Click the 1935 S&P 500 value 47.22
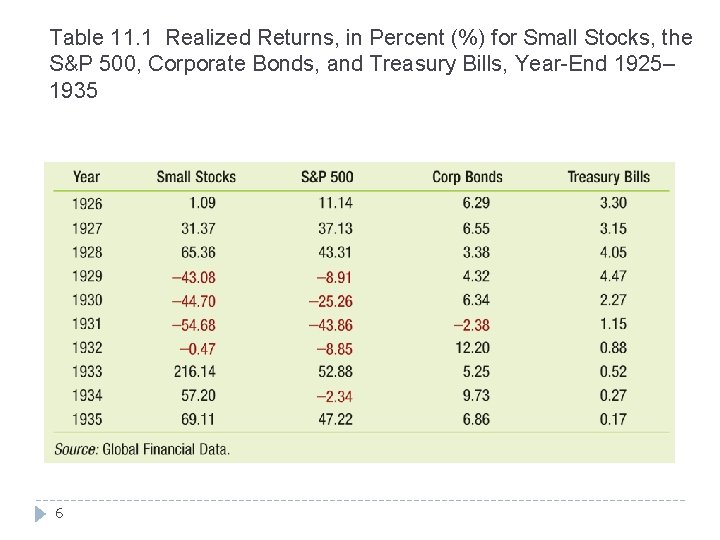This screenshot has height=540, width=720. [x=334, y=419]
